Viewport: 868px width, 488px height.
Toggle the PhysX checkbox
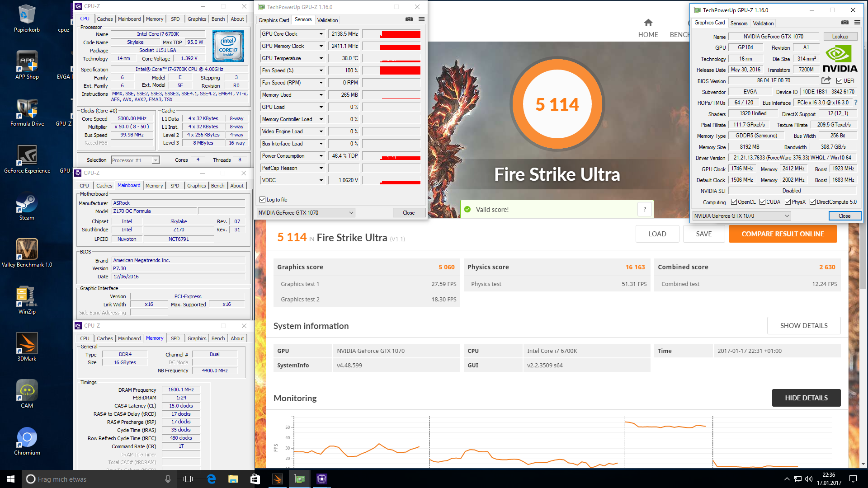click(788, 202)
